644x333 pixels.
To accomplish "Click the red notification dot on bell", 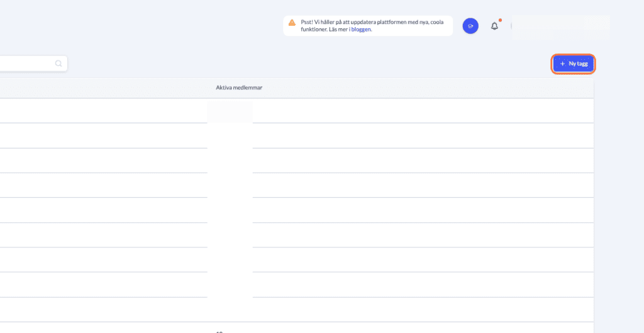I will [x=500, y=20].
